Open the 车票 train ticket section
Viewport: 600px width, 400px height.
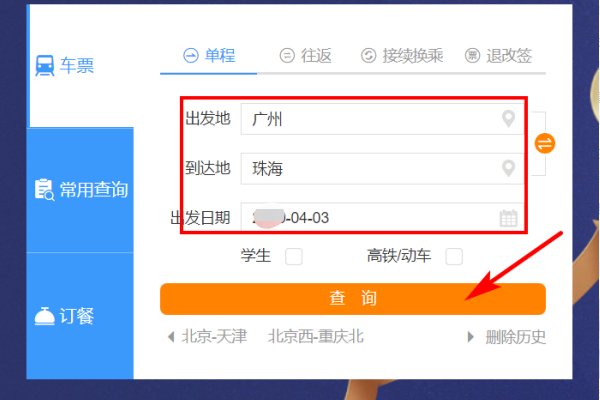click(x=81, y=65)
